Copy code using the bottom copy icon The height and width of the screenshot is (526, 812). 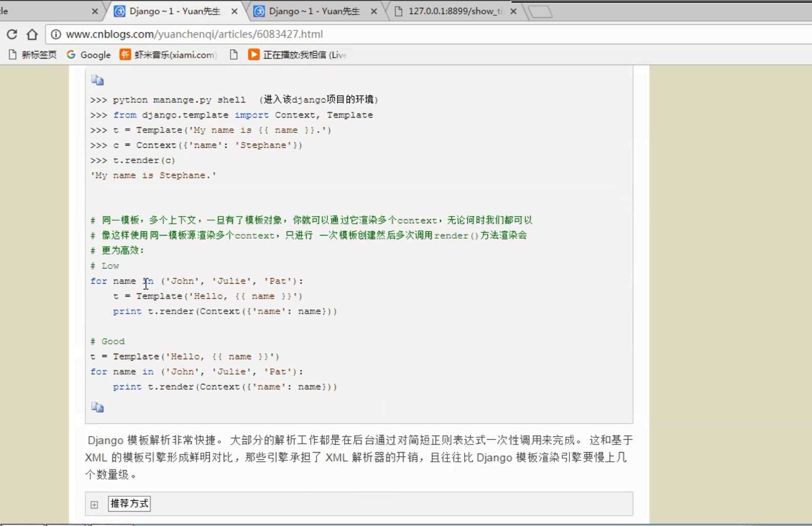click(97, 407)
